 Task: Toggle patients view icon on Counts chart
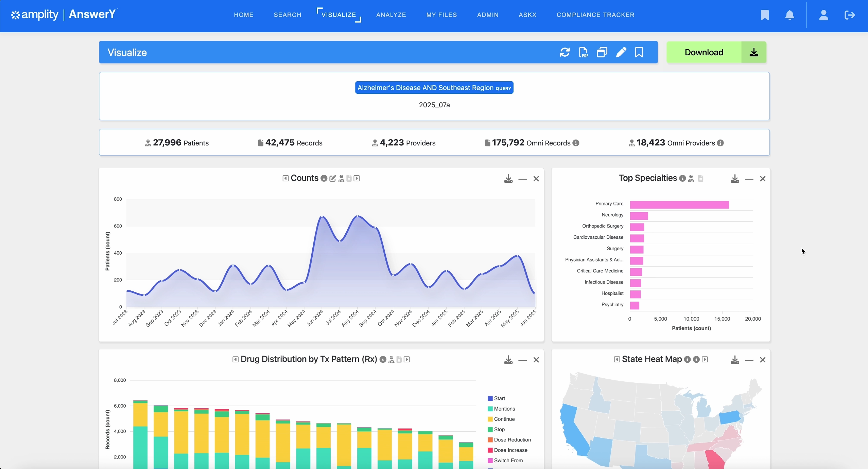point(341,178)
